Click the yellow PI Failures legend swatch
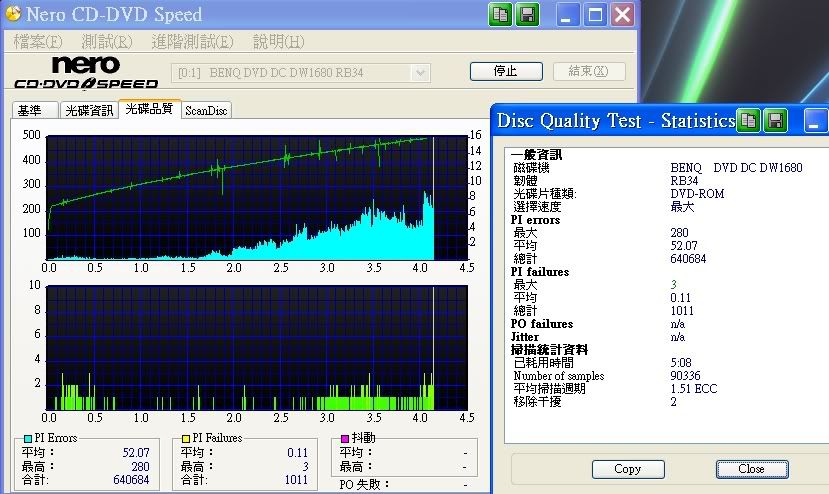Viewport: 829px width, 494px height. click(x=186, y=438)
